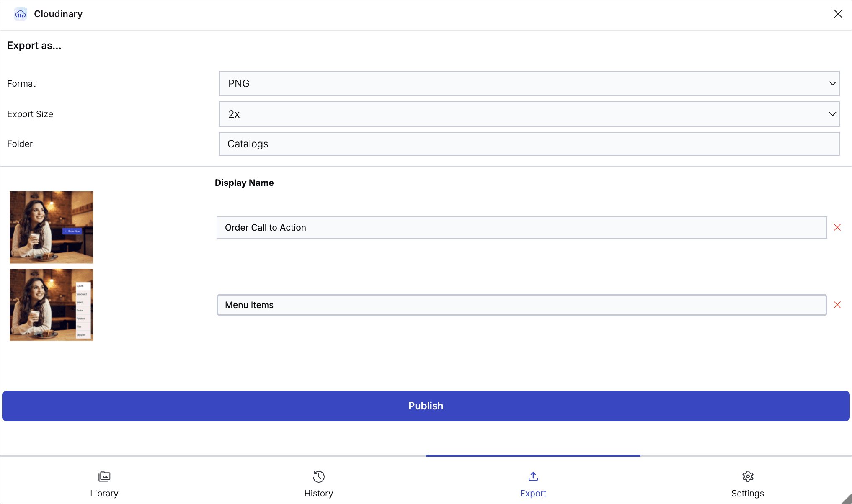852x504 pixels.
Task: Click the Export upload icon
Action: [x=533, y=476]
